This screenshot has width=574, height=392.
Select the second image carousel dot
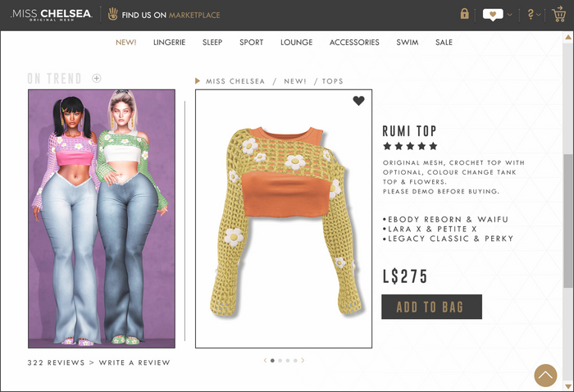(280, 361)
